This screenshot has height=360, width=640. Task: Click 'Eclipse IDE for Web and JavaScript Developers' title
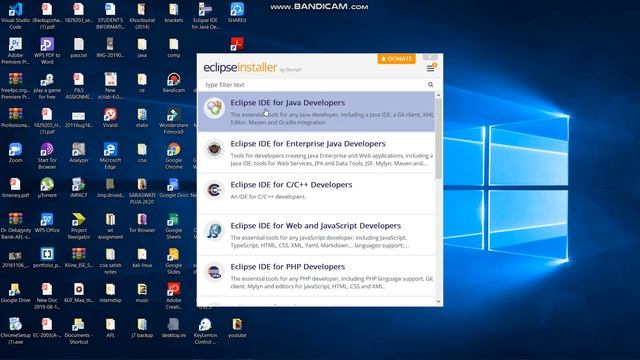316,226
